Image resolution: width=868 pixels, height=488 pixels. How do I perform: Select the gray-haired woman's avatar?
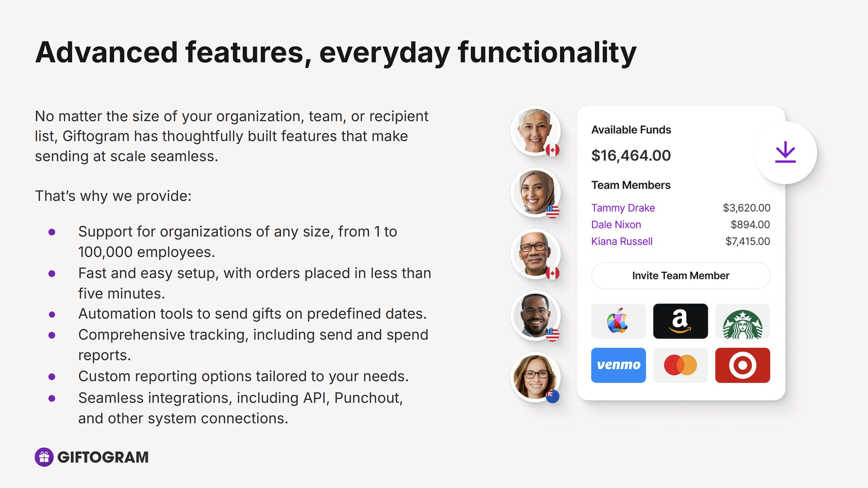click(x=535, y=131)
